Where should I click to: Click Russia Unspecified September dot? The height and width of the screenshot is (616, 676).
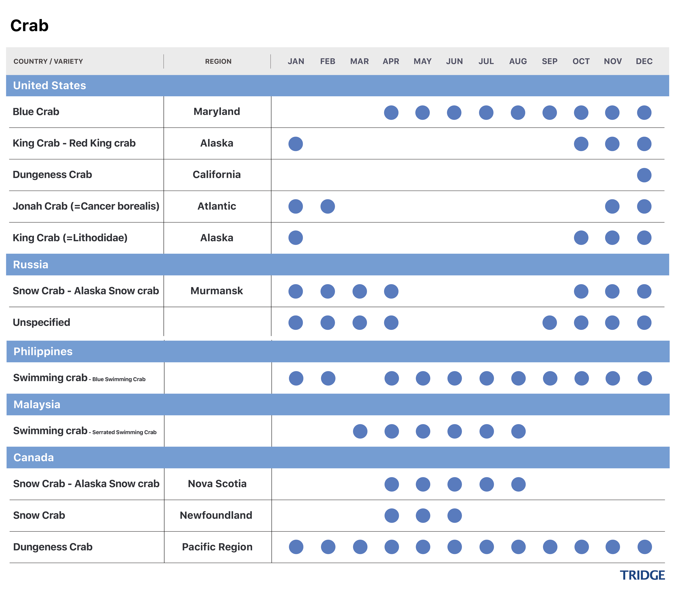coord(549,323)
